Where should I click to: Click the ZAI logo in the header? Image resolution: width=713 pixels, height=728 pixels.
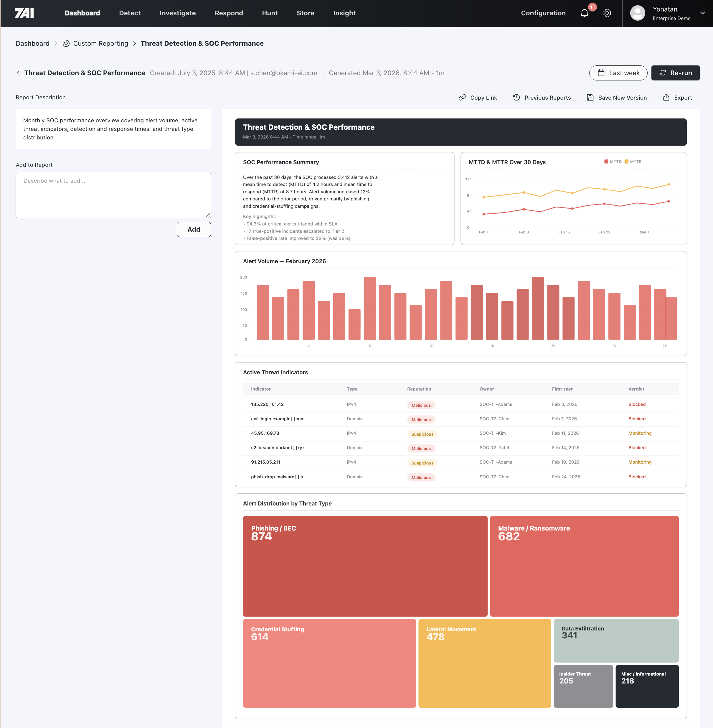tap(24, 13)
